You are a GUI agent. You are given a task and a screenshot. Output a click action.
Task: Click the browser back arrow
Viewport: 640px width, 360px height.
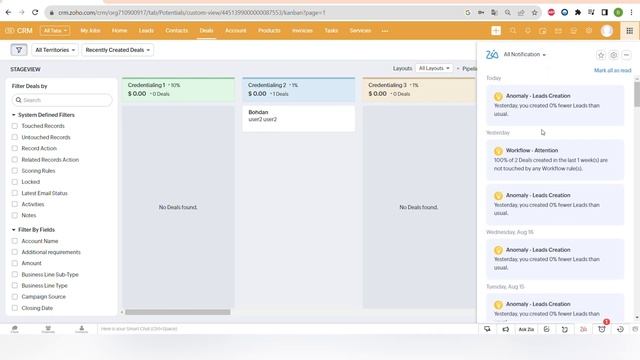[9, 13]
